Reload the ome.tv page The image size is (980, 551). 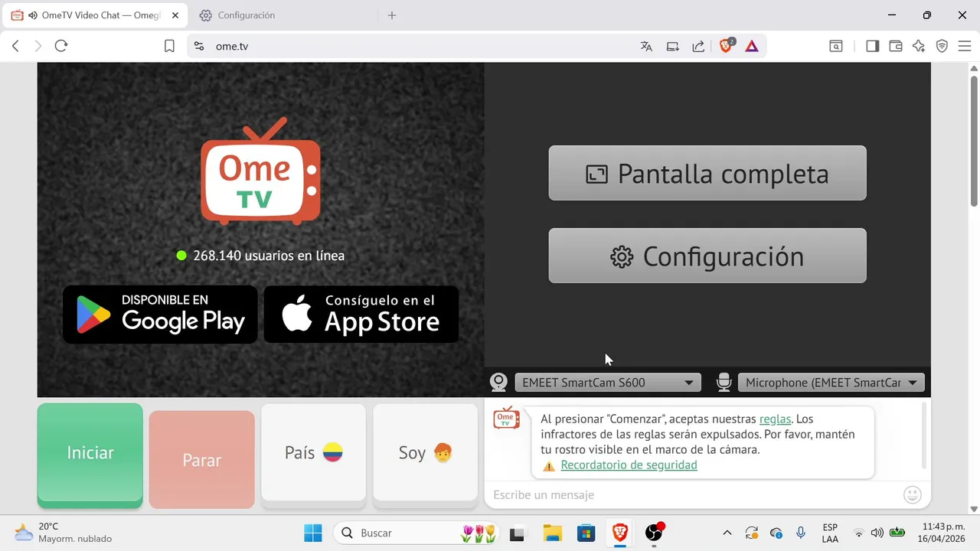(x=61, y=46)
